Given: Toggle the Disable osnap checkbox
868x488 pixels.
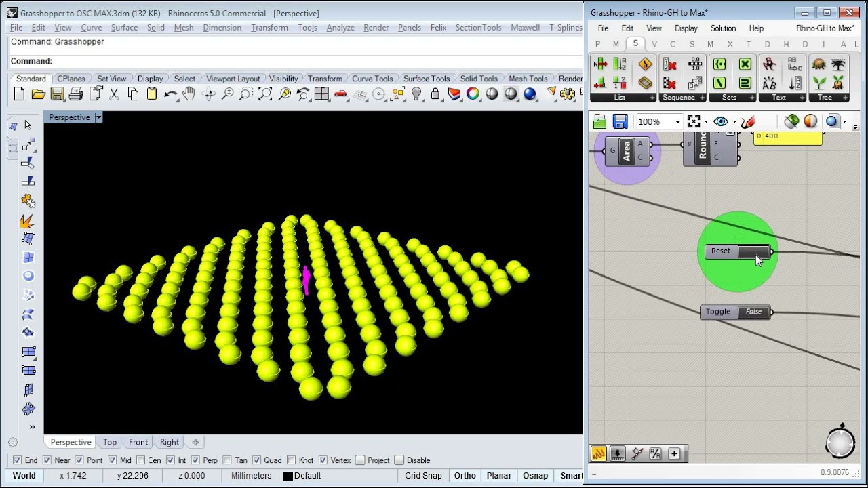Looking at the screenshot, I should (399, 460).
